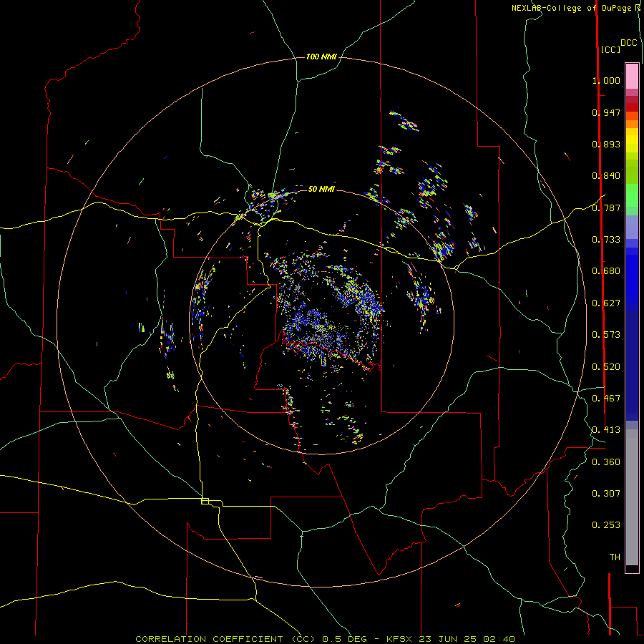The image size is (644, 644).
Task: Click the DCC label above the legend
Action: pos(628,43)
